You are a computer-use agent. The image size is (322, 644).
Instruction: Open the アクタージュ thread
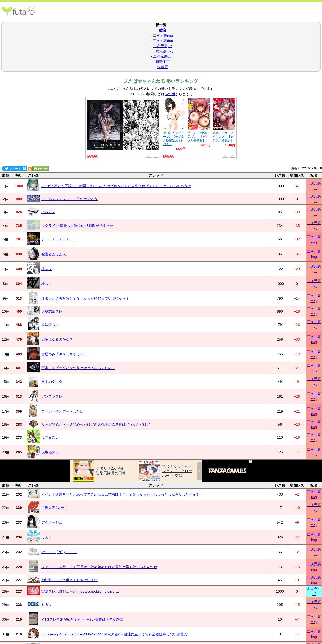click(52, 522)
